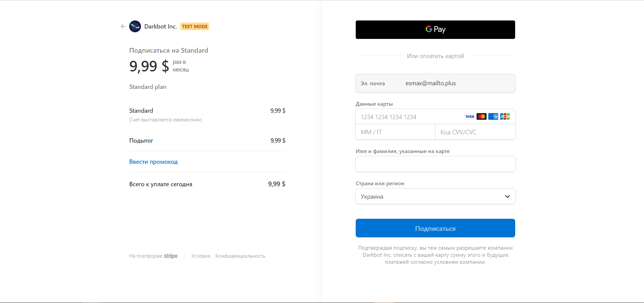Click the TEST MODE badge
This screenshot has width=644, height=303.
click(x=195, y=27)
